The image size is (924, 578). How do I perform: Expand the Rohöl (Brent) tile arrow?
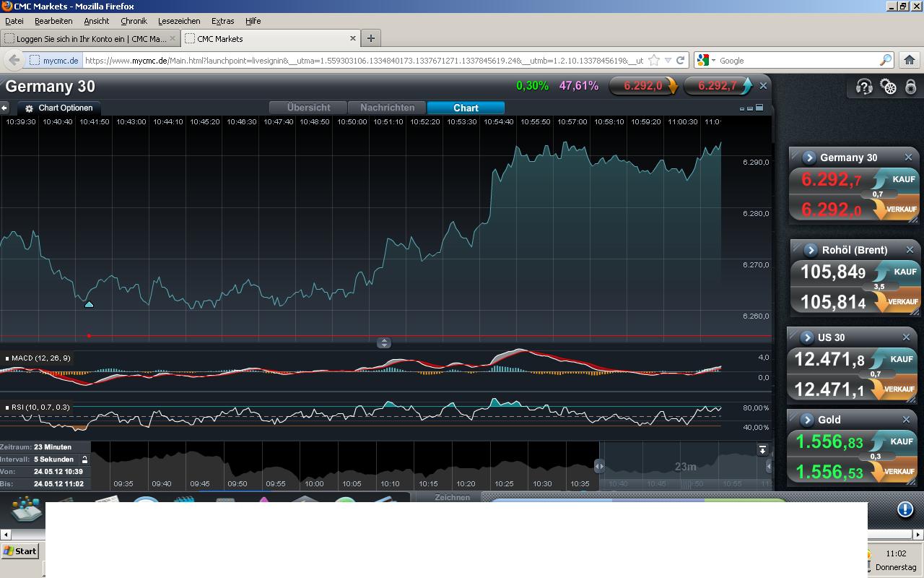[811, 250]
